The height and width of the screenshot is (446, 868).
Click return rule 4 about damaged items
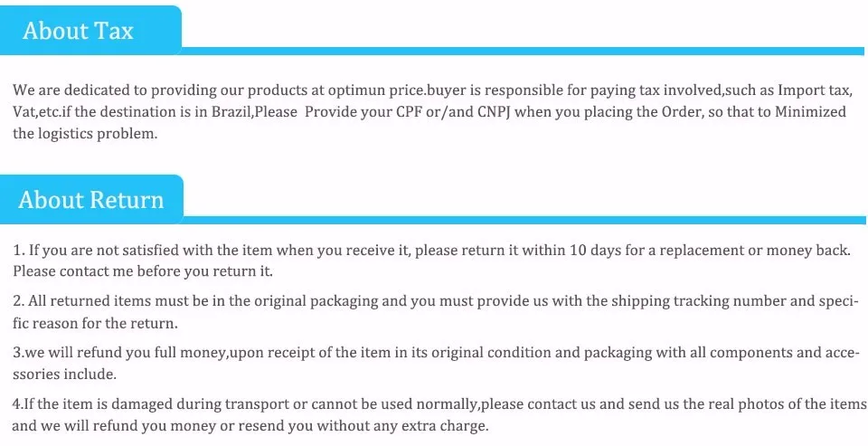tap(439, 415)
